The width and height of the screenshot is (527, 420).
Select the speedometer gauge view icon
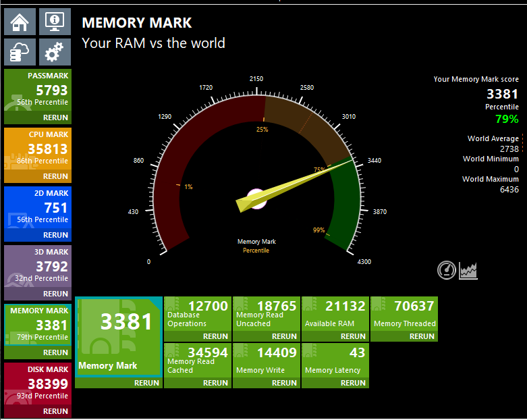click(x=447, y=270)
